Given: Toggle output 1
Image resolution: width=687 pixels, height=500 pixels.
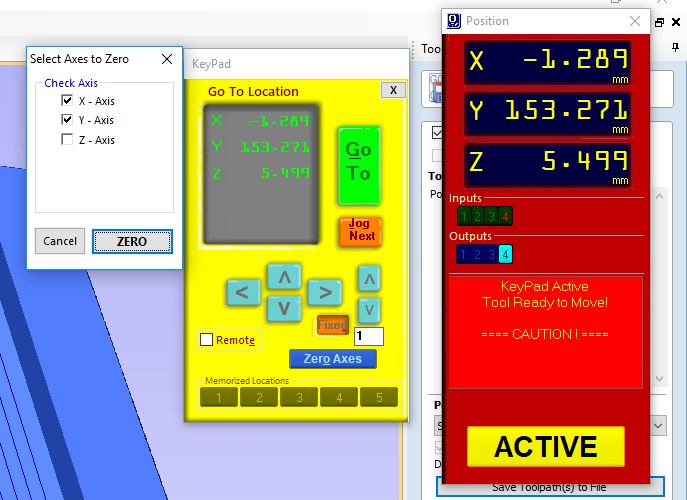Looking at the screenshot, I should (463, 255).
